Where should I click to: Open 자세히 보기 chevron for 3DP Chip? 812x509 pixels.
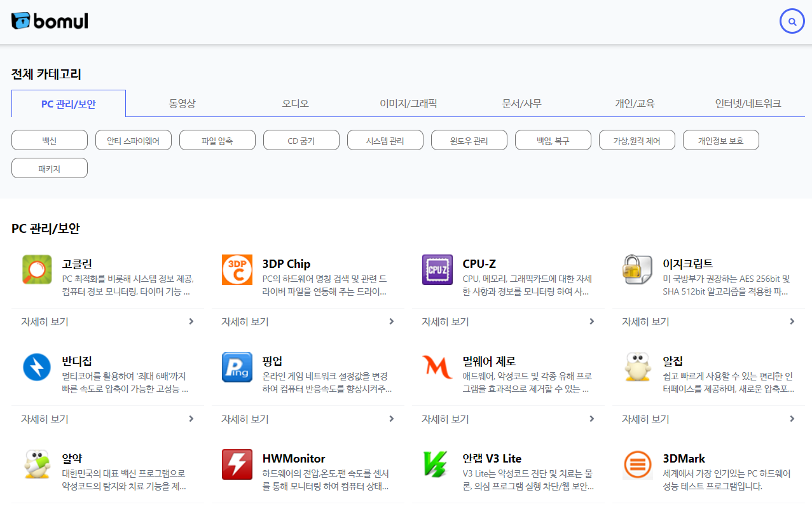[392, 321]
